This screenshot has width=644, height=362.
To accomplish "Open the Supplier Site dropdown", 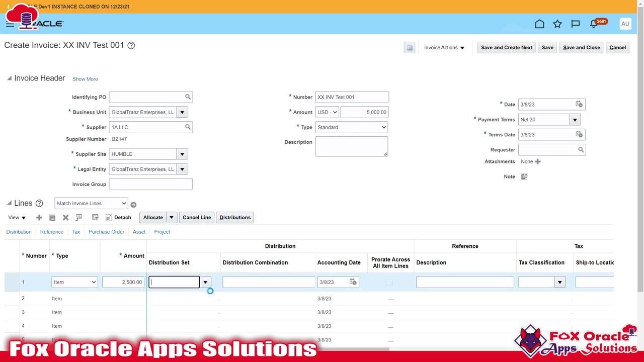I will (183, 154).
